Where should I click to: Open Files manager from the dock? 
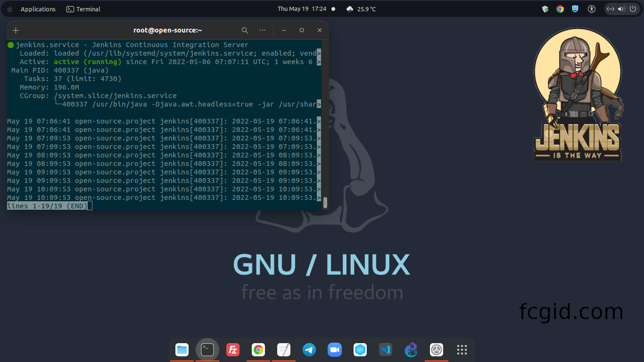(x=182, y=350)
